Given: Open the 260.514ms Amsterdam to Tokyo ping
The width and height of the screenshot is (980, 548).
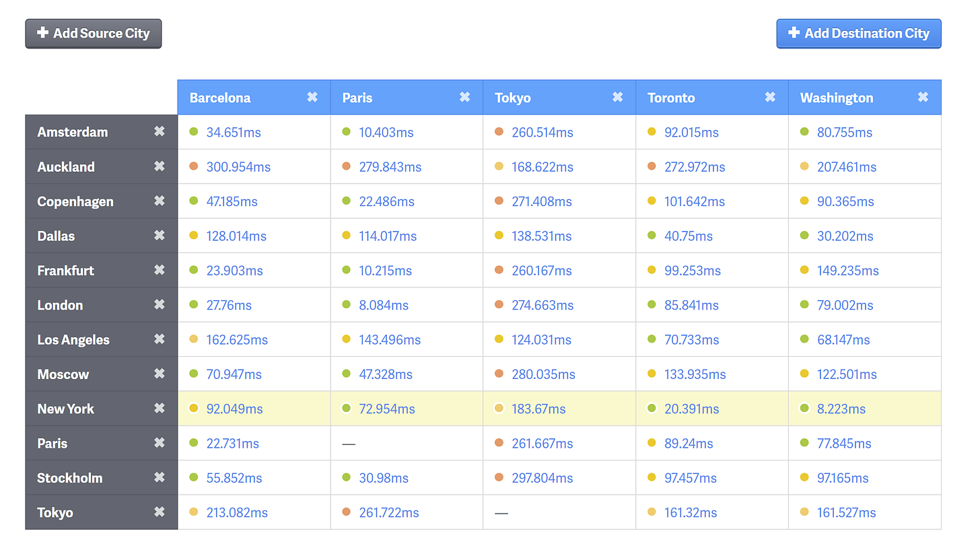Looking at the screenshot, I should click(x=542, y=133).
